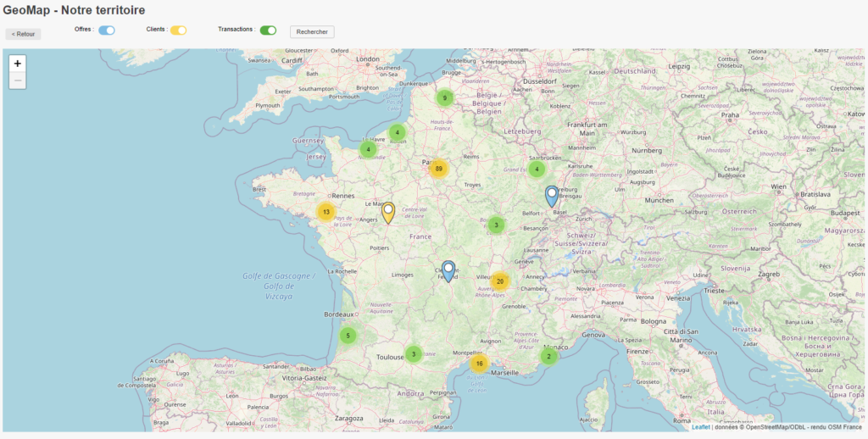Turn off the Transactions green toggle
This screenshot has height=439, width=868.
click(x=268, y=31)
